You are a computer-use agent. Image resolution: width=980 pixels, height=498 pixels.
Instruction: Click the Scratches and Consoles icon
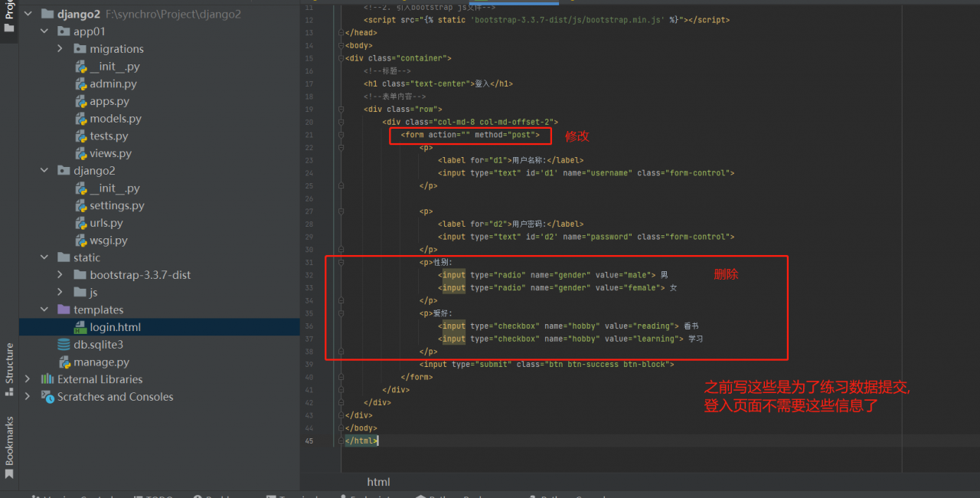click(47, 397)
